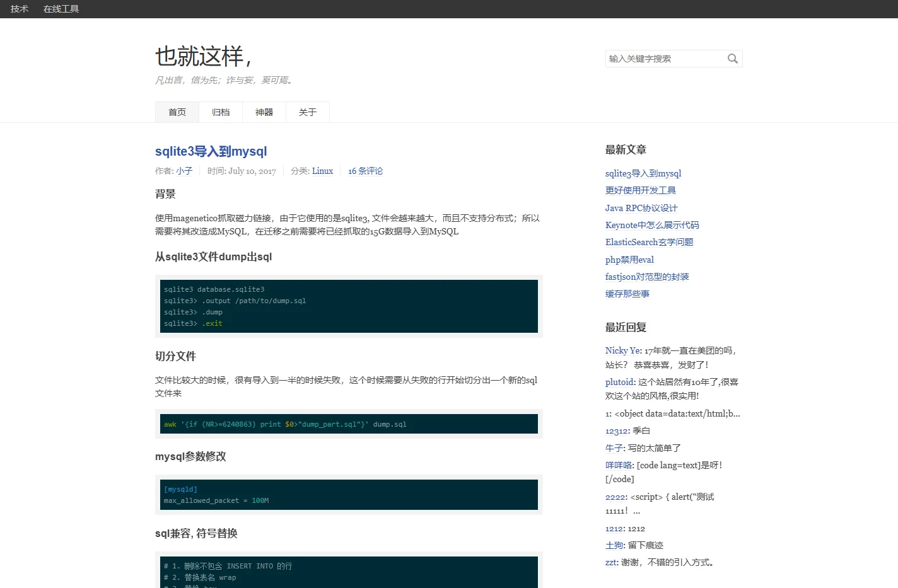This screenshot has width=898, height=588.
Task: Open sidebar article php禁用eval
Action: pyautogui.click(x=629, y=260)
